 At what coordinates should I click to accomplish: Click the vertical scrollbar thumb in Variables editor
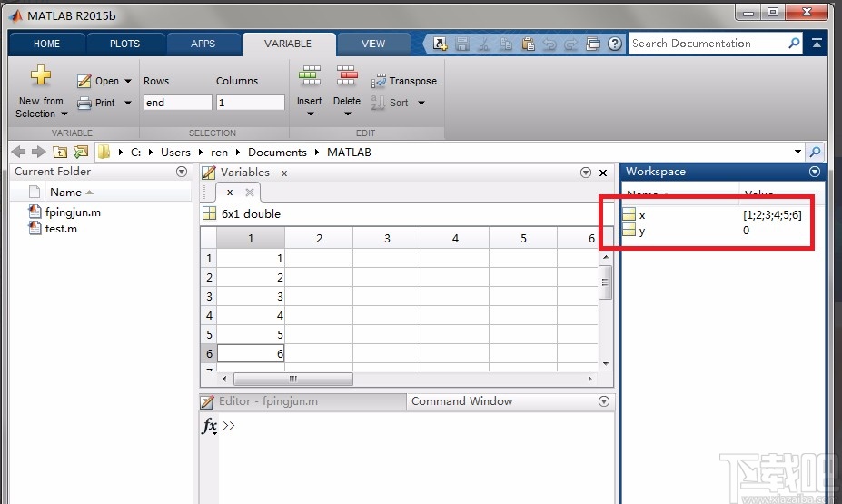[606, 282]
